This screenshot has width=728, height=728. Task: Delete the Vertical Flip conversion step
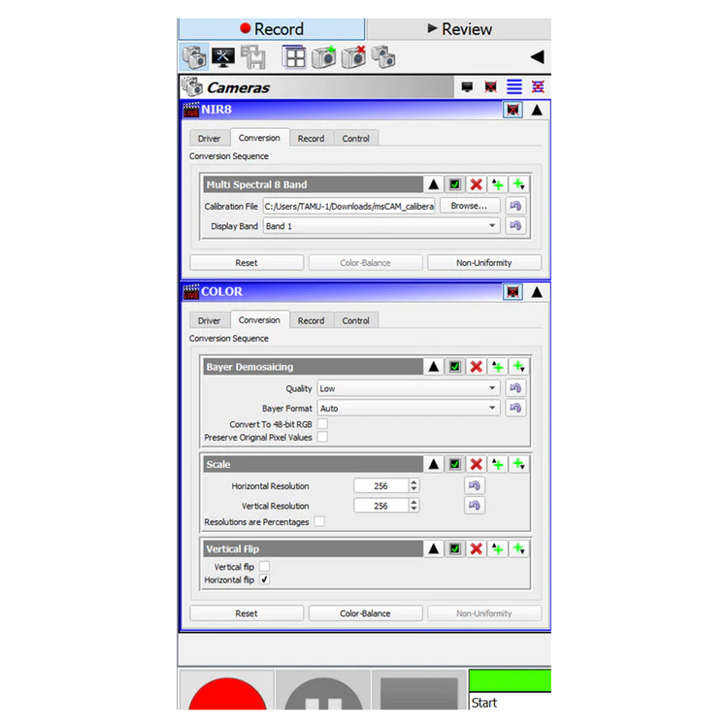tap(477, 549)
